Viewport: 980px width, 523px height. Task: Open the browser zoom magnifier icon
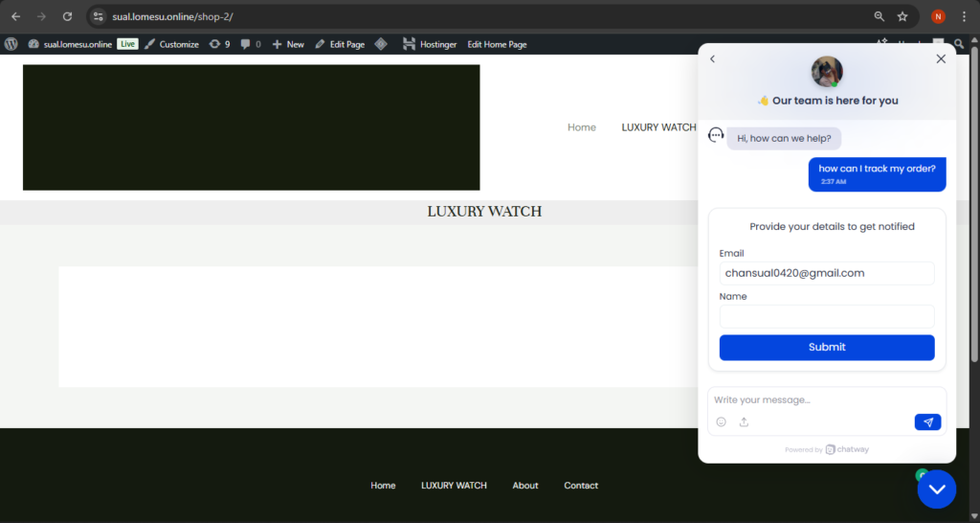click(x=880, y=16)
